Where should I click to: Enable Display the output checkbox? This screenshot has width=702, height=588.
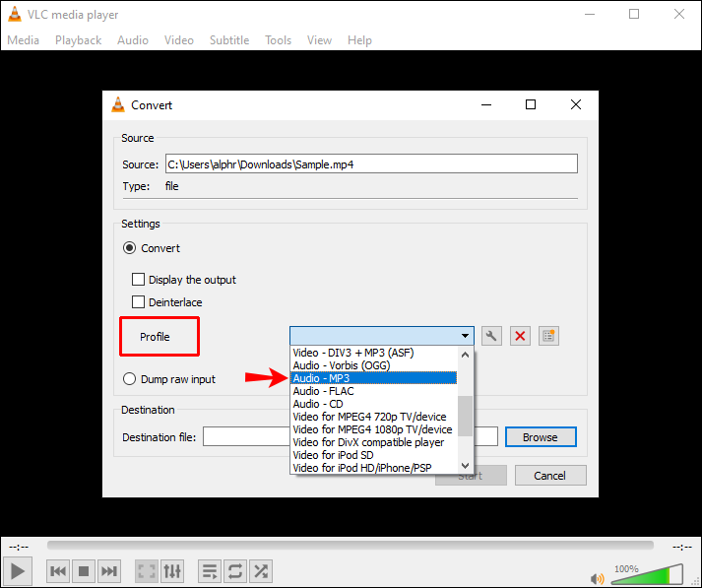click(138, 280)
